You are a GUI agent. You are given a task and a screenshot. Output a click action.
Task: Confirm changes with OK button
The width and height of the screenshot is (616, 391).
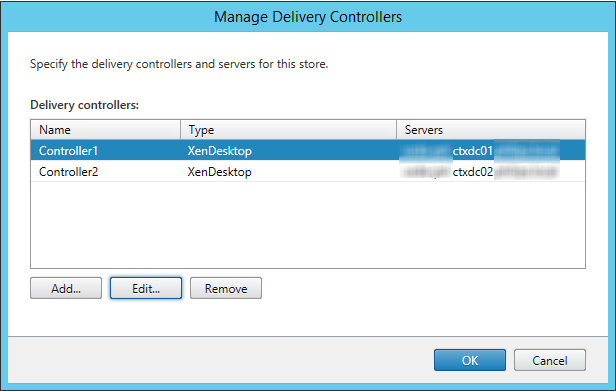pos(470,360)
